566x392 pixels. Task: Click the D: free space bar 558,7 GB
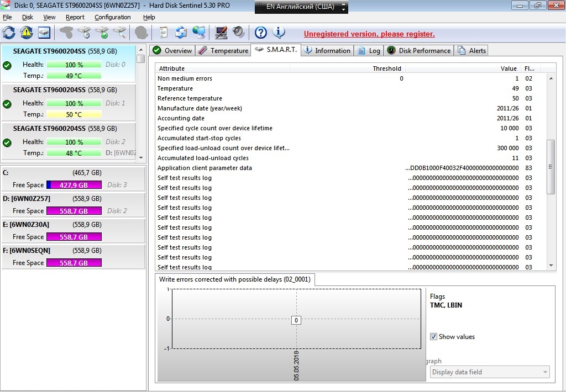(74, 211)
